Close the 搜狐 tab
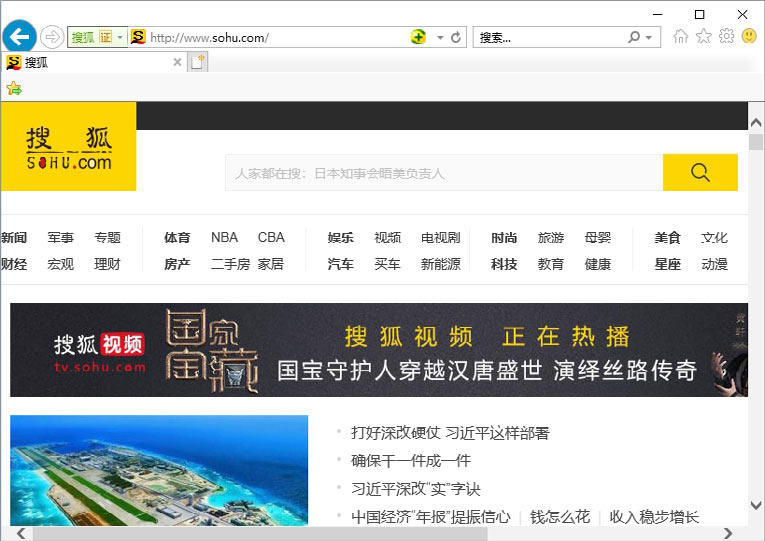765x541 pixels. click(178, 62)
